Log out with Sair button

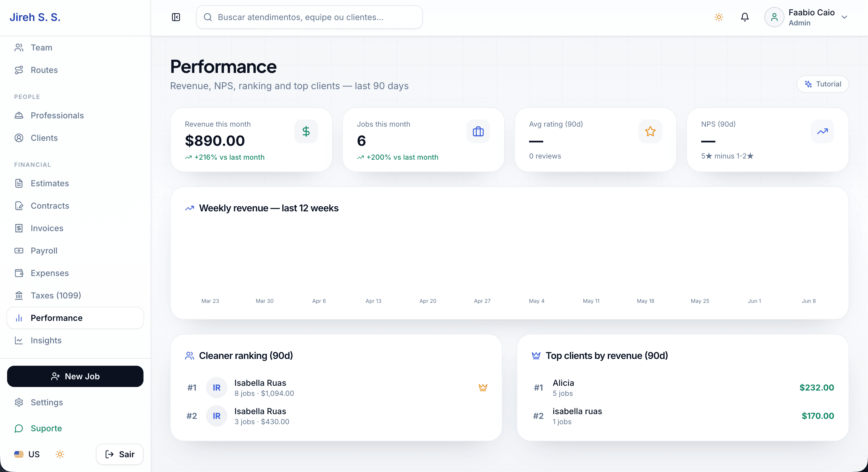coord(120,454)
